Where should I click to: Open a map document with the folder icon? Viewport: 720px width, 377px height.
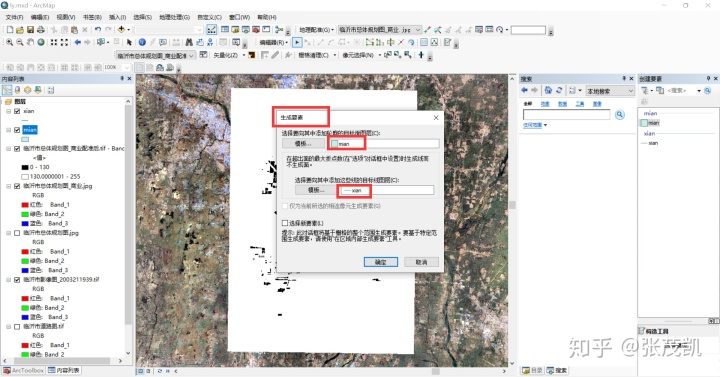pos(20,30)
